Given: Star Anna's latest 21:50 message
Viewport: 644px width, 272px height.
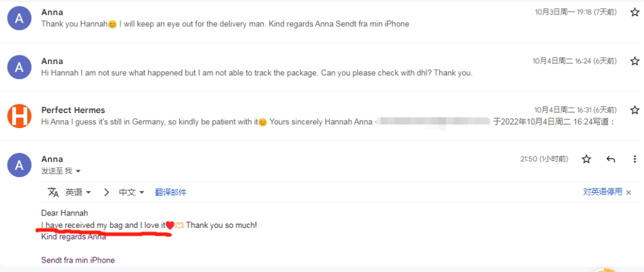Looking at the screenshot, I should pyautogui.click(x=586, y=160).
